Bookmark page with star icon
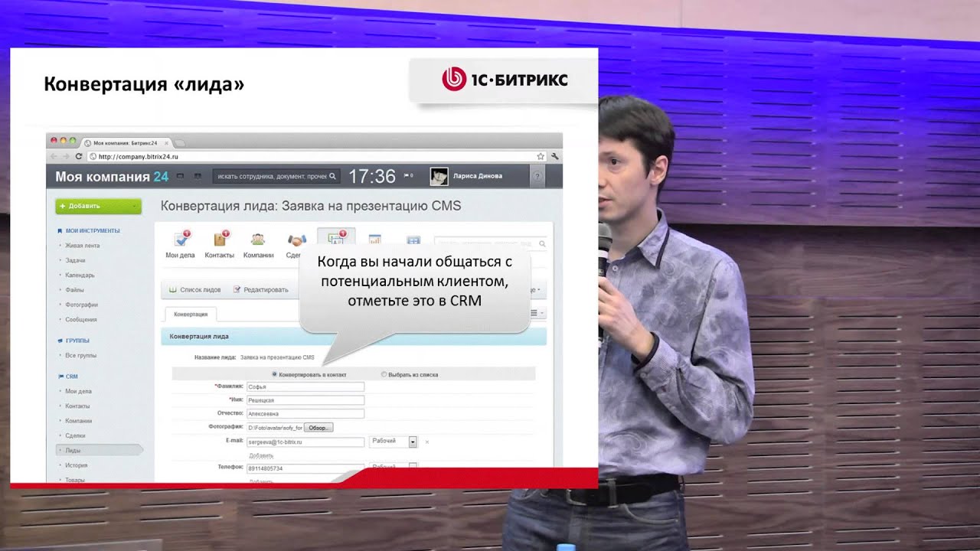The image size is (980, 551). (x=541, y=156)
